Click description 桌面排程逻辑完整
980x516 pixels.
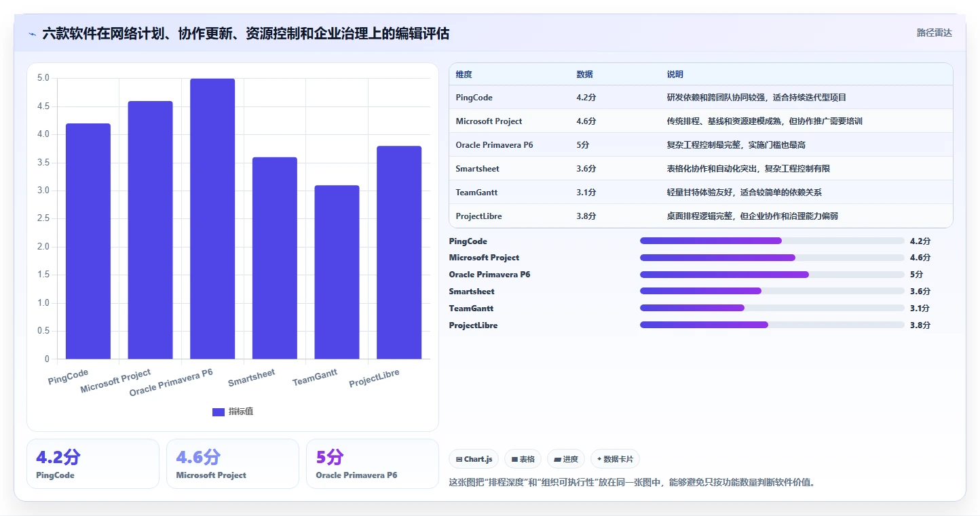tap(753, 216)
